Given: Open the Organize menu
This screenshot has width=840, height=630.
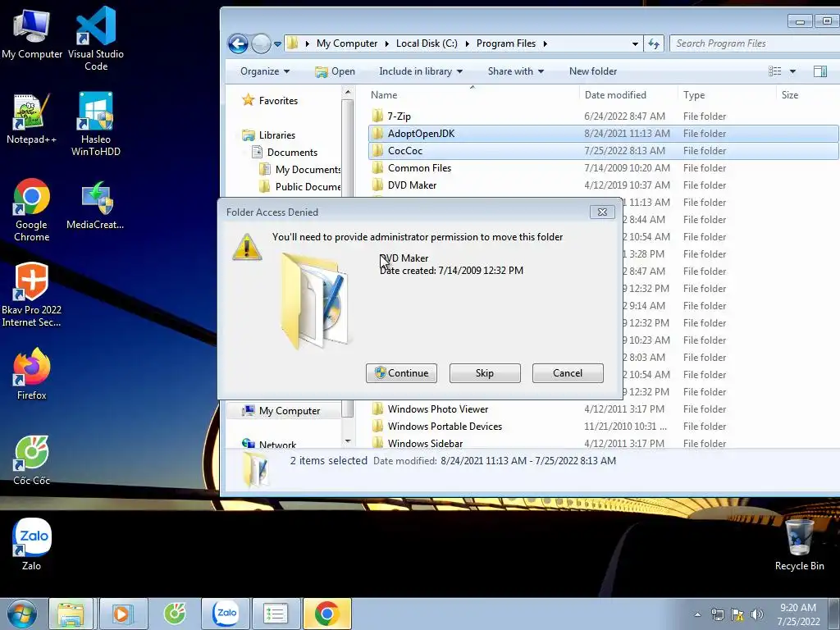Looking at the screenshot, I should coord(265,71).
